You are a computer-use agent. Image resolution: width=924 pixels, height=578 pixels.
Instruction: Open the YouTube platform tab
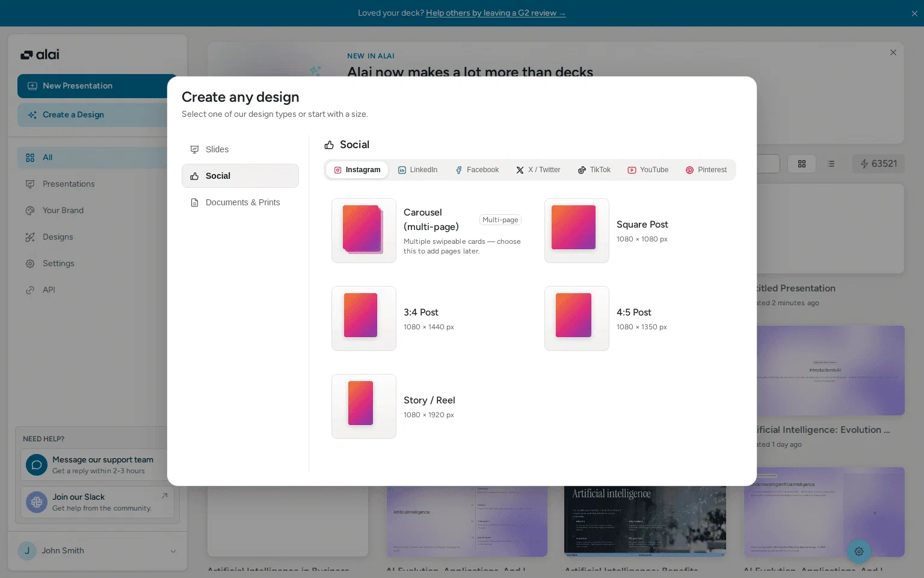(648, 170)
